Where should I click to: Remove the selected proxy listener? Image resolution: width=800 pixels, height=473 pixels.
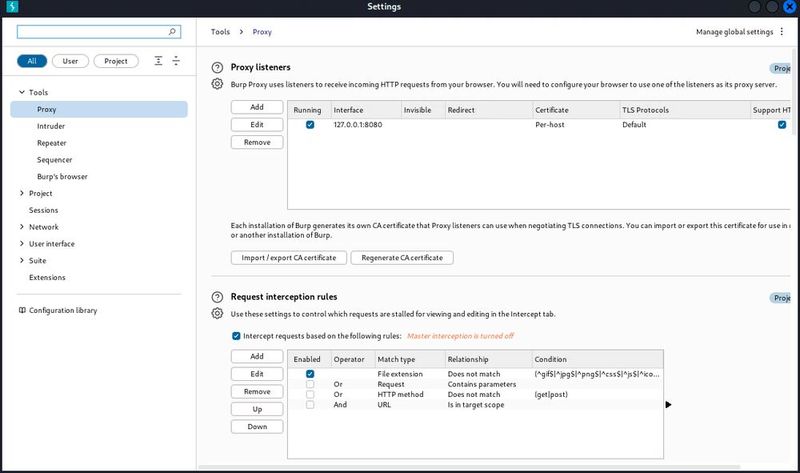point(257,142)
